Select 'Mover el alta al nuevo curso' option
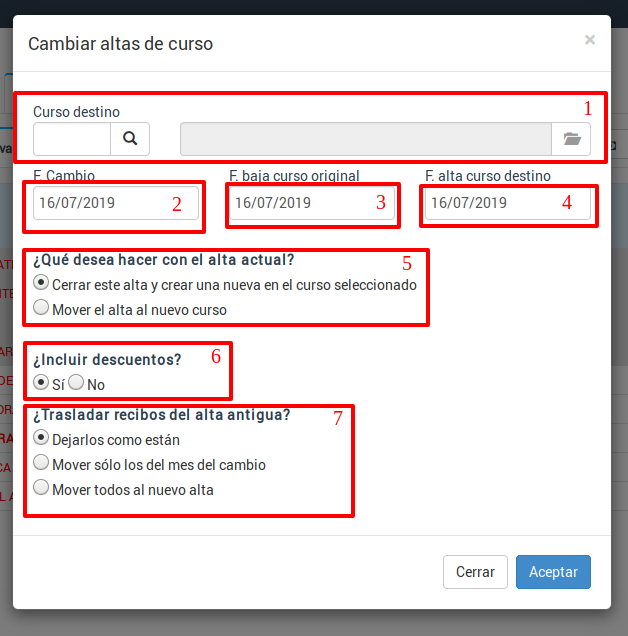Image resolution: width=628 pixels, height=636 pixels. [41, 307]
